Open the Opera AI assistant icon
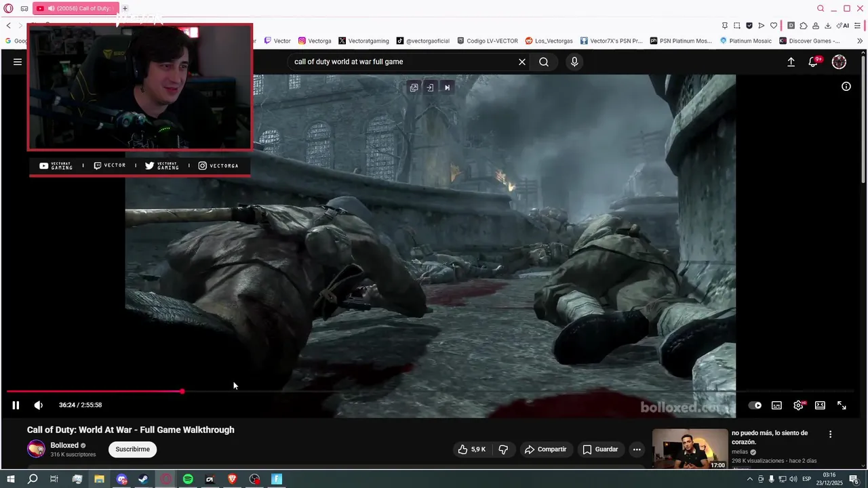The height and width of the screenshot is (488, 868). click(843, 26)
